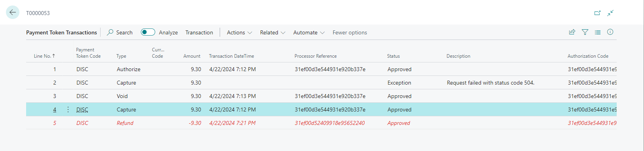Click the Status column header

pyautogui.click(x=393, y=56)
